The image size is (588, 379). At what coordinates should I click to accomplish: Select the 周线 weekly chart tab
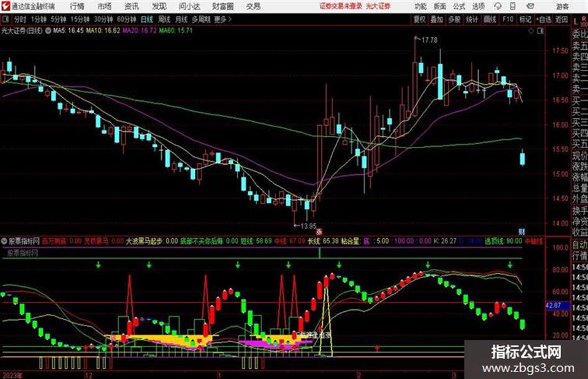[164, 19]
